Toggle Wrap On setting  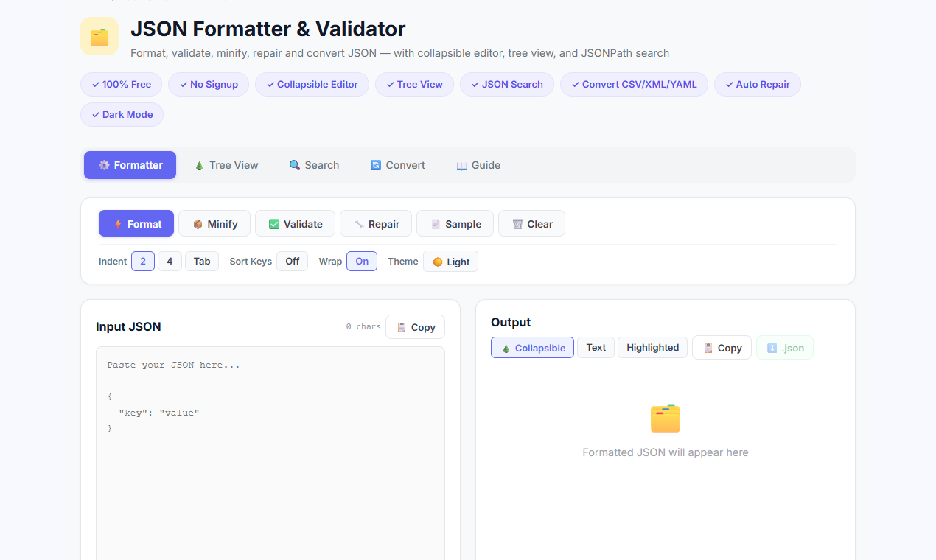[x=362, y=261]
